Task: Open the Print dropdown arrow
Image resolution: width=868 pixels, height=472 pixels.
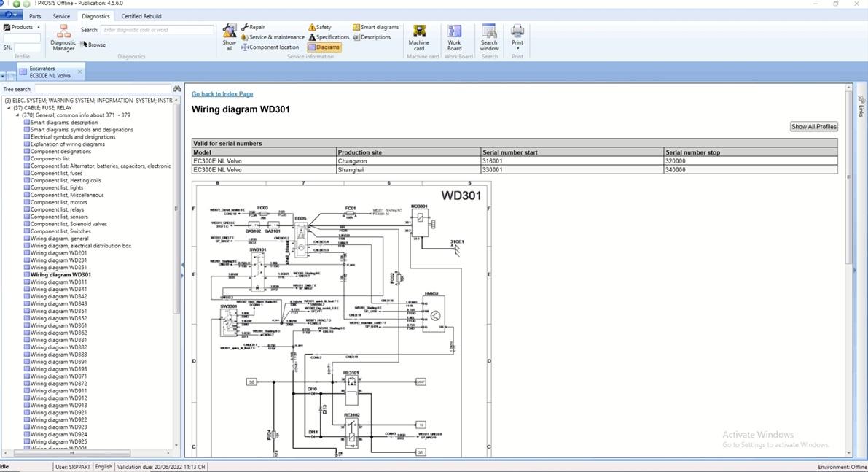Action: [x=517, y=48]
